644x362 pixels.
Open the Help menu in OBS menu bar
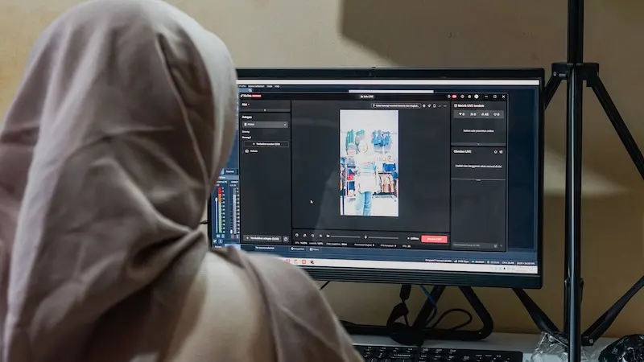click(x=277, y=86)
